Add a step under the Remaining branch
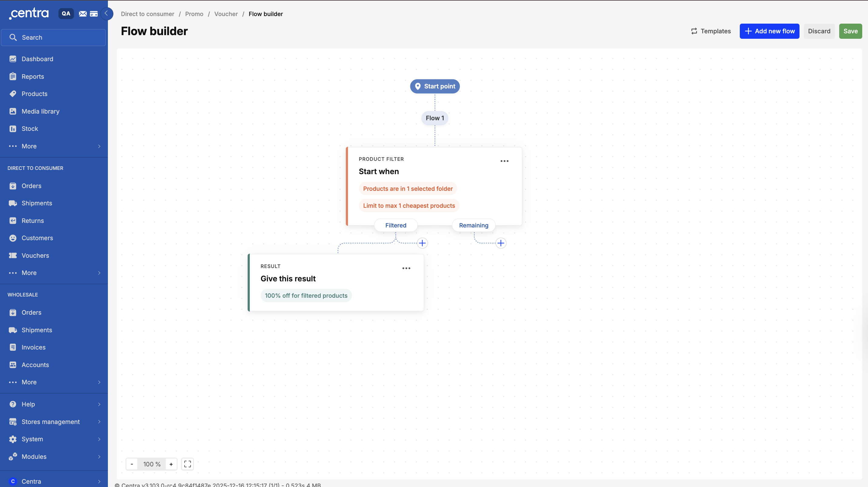The image size is (868, 487). (501, 243)
